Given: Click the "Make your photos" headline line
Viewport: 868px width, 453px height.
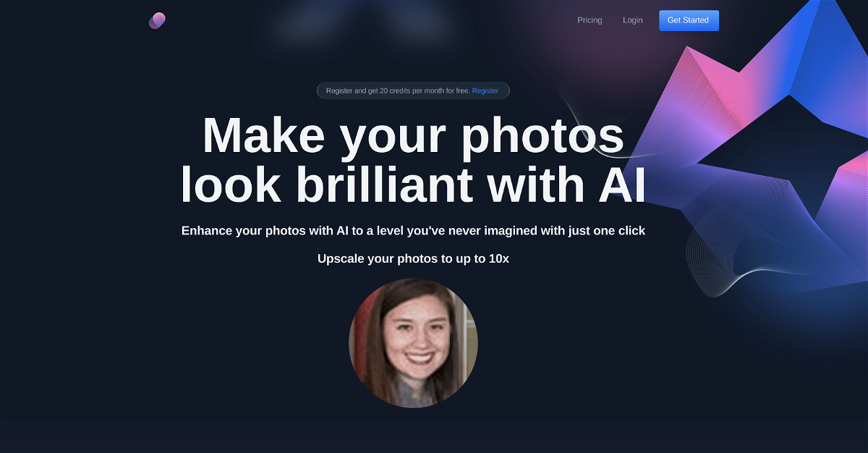Looking at the screenshot, I should coord(413,136).
